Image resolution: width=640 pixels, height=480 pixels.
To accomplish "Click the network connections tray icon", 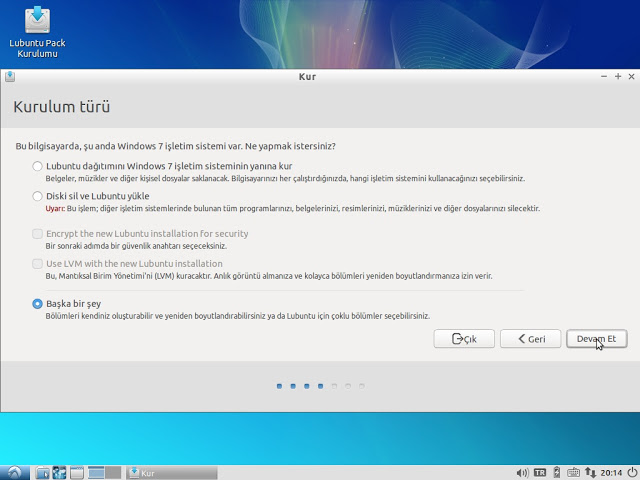I will coord(590,472).
